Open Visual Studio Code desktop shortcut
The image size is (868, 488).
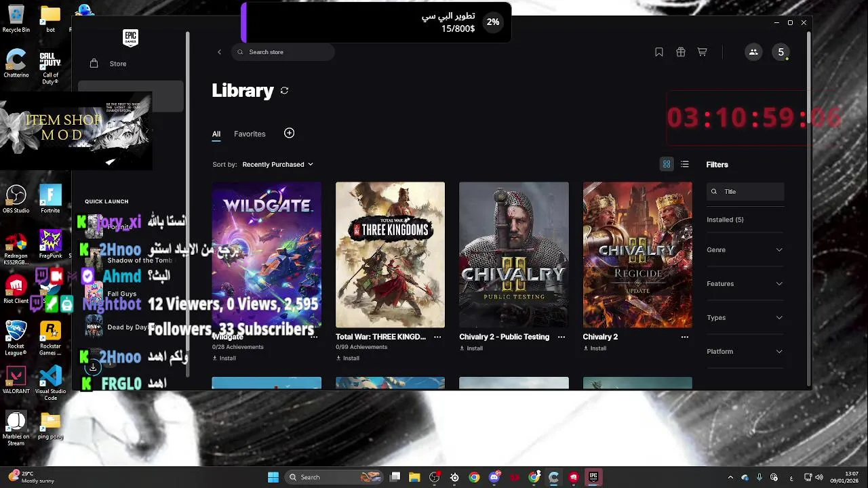point(50,384)
